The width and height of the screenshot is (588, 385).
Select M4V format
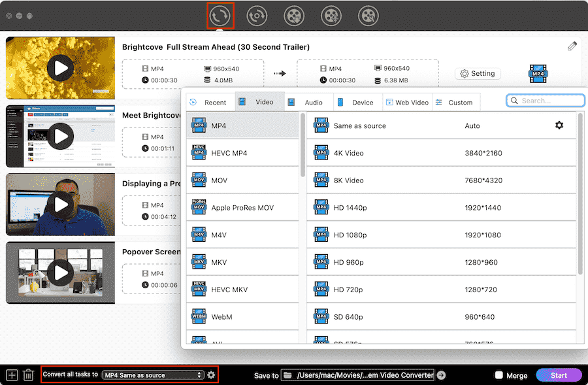(242, 235)
